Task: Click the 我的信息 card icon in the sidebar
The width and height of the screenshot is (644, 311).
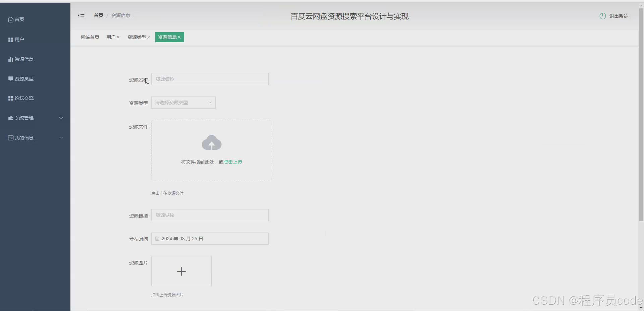Action: (11, 138)
